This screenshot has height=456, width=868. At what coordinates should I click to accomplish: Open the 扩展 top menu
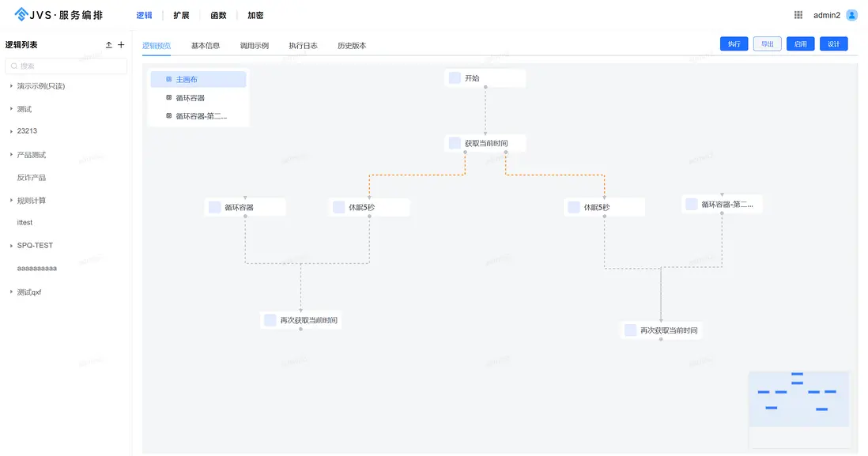point(181,15)
